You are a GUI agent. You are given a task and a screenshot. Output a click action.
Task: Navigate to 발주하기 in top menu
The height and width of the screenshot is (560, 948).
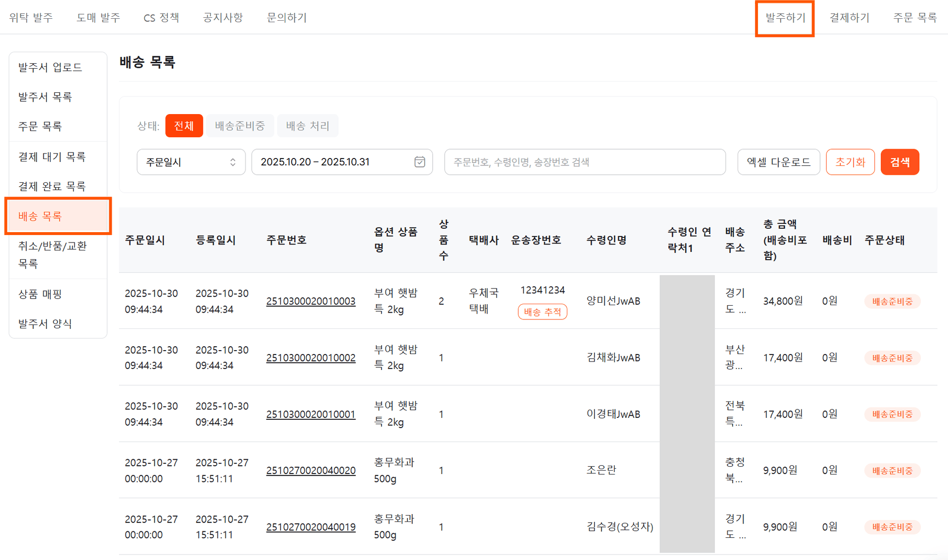click(785, 18)
